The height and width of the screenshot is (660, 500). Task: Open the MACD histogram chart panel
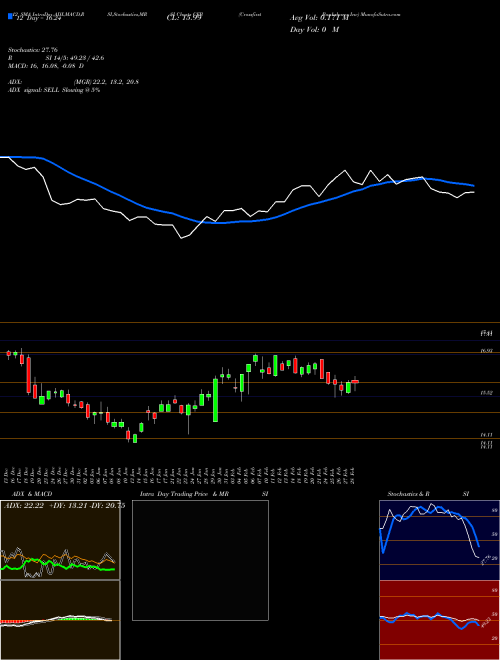[60, 620]
